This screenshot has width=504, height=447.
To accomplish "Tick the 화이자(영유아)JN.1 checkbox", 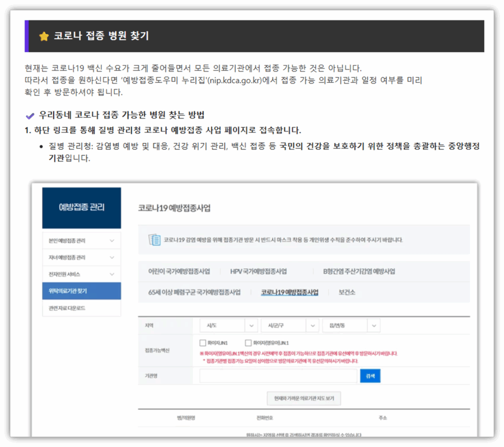I will (248, 343).
